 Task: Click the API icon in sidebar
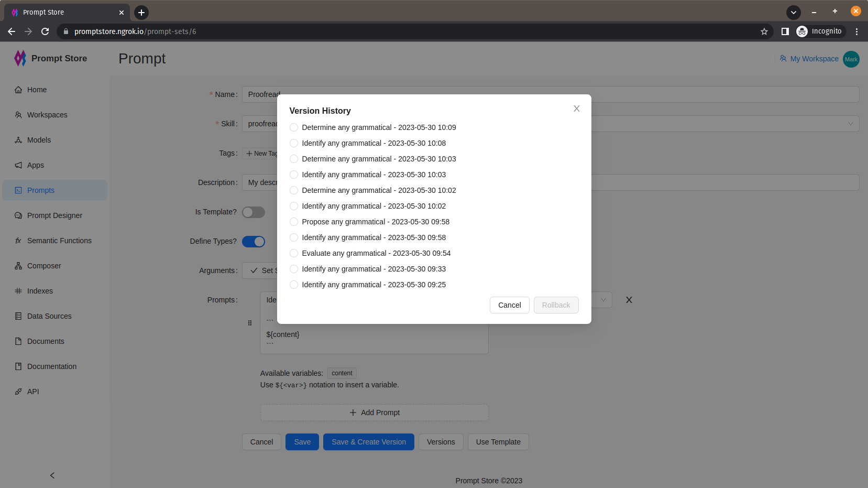point(18,392)
